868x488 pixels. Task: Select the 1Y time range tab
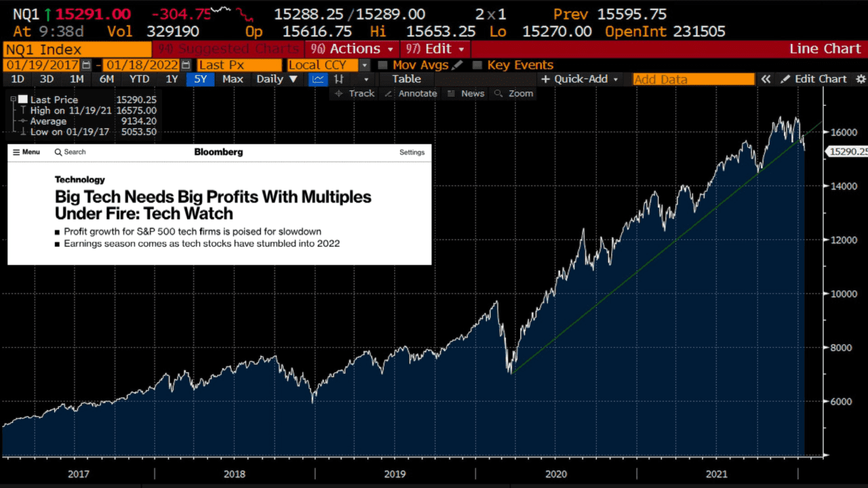[172, 79]
